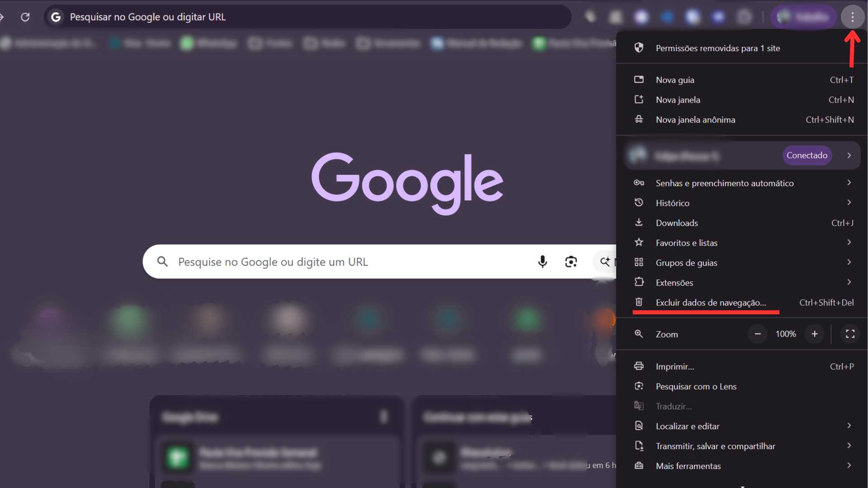Click the Zoom magnifier icon
The width and height of the screenshot is (868, 488).
coord(639,334)
